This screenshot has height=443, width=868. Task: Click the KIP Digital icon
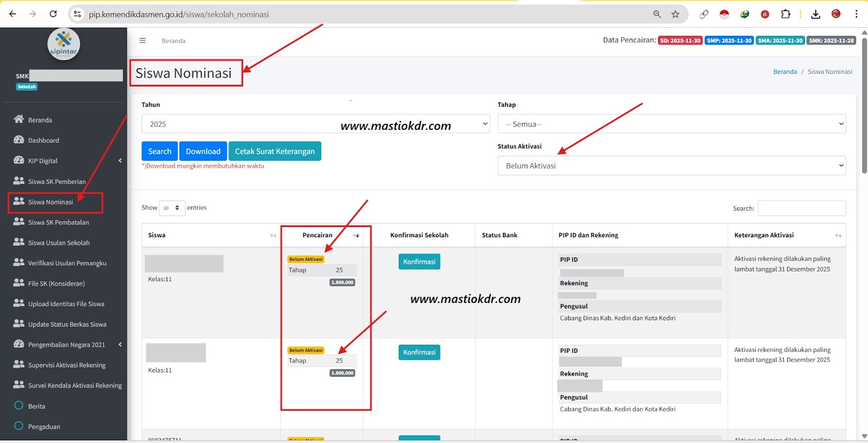18,161
